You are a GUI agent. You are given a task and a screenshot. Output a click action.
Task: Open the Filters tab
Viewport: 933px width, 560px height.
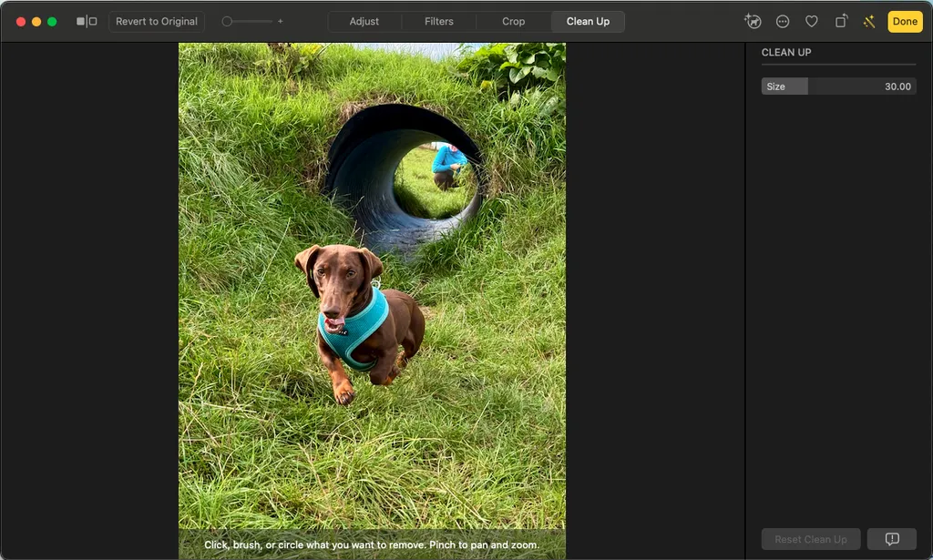click(439, 21)
